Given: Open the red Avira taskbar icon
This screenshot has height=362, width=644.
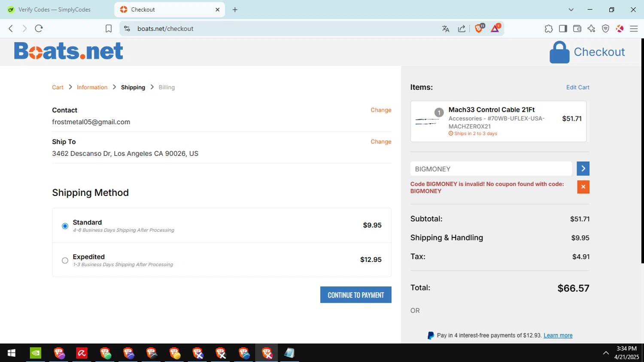Looking at the screenshot, I should (x=82, y=353).
